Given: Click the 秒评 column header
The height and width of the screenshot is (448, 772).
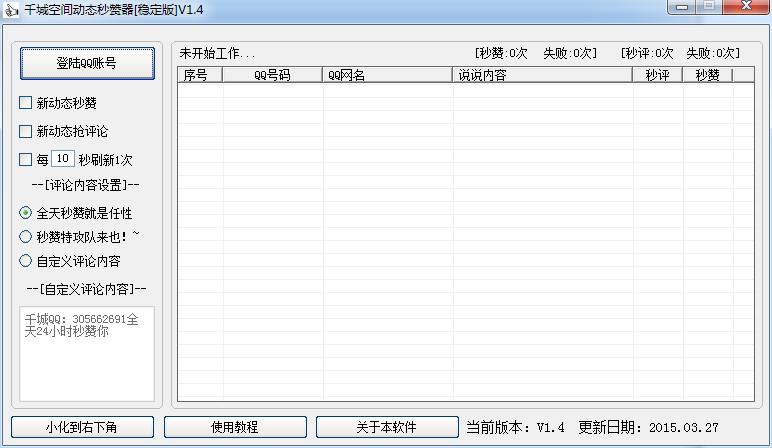Looking at the screenshot, I should coord(657,75).
